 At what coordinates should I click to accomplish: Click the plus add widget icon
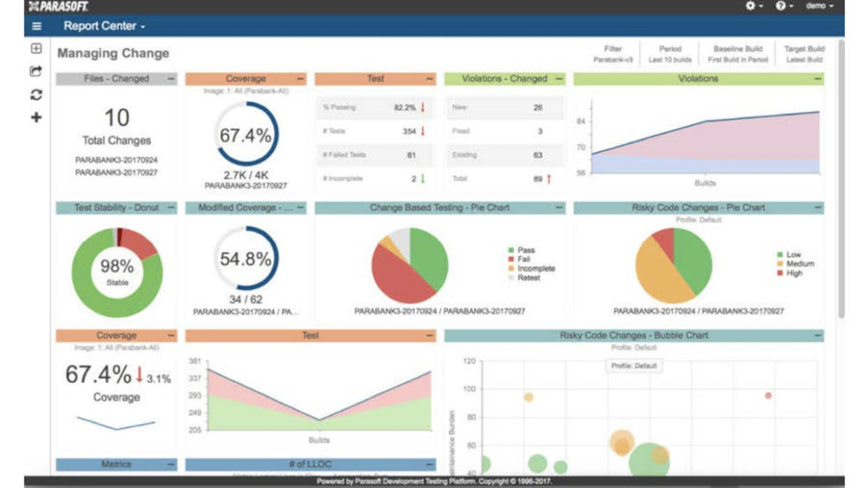(x=37, y=117)
